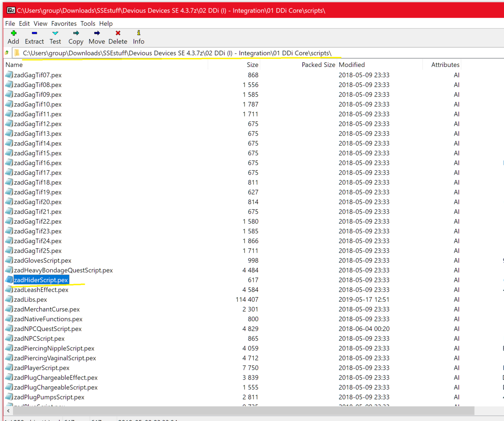Image resolution: width=504 pixels, height=421 pixels.
Task: Click size value 4 484
Action: tap(250, 270)
